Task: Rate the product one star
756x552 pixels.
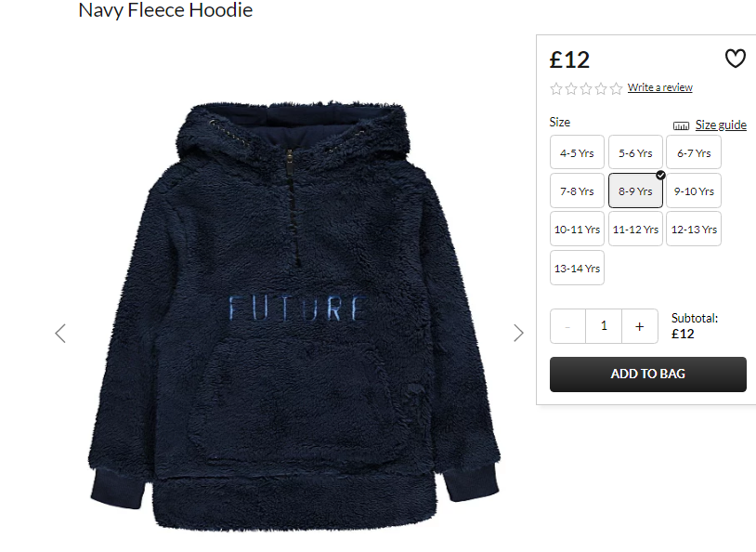Action: click(x=556, y=89)
